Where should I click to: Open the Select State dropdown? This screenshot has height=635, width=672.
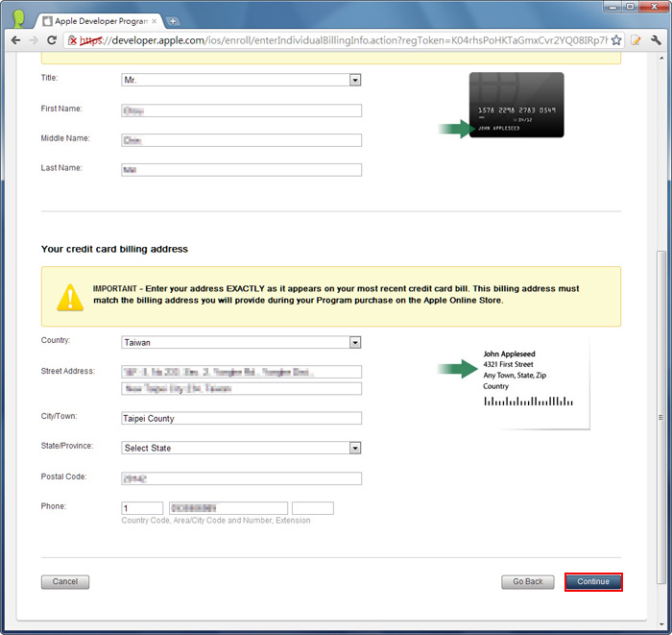coord(241,448)
